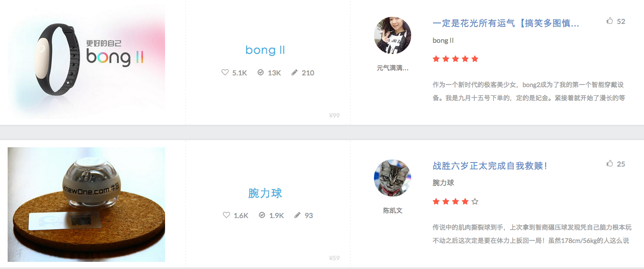Open review titled 战胜六岁正太完成自我救赎
644x269 pixels.
click(x=490, y=166)
